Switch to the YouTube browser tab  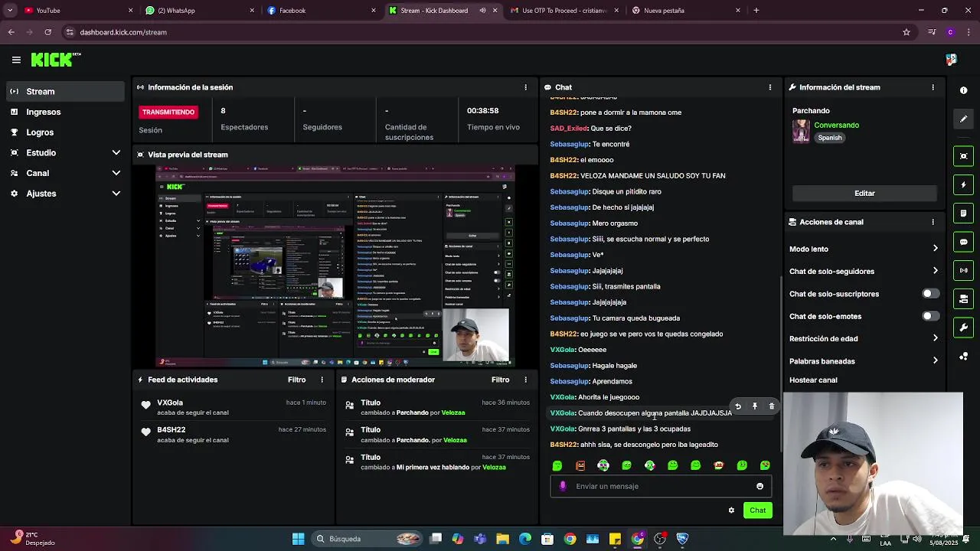pos(77,11)
